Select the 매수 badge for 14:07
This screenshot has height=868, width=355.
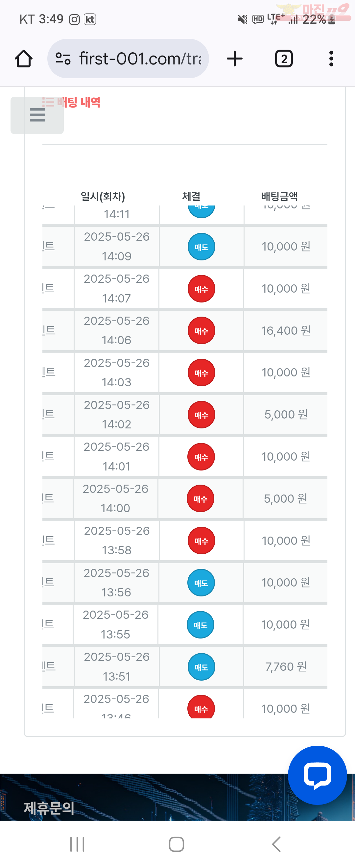tap(201, 289)
